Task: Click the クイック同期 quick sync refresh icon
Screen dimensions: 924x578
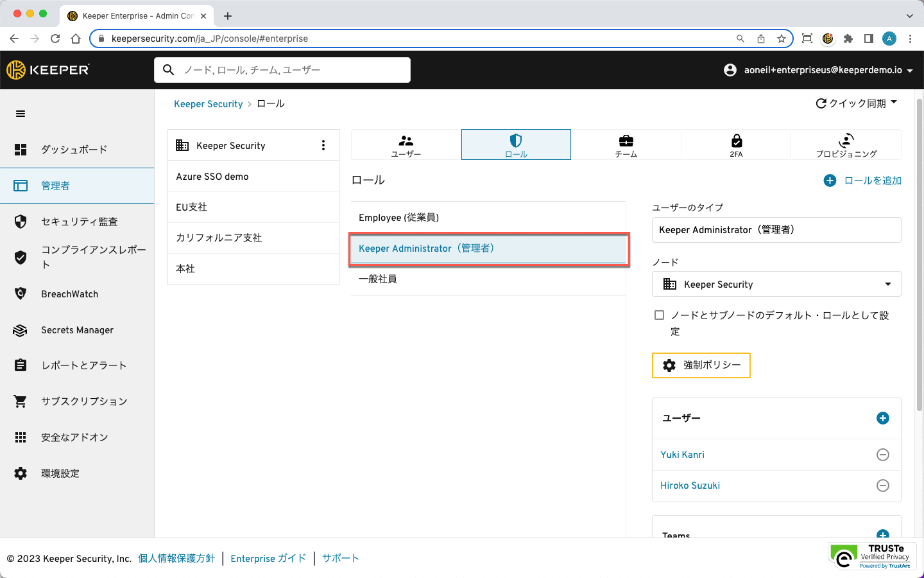Action: [x=821, y=103]
